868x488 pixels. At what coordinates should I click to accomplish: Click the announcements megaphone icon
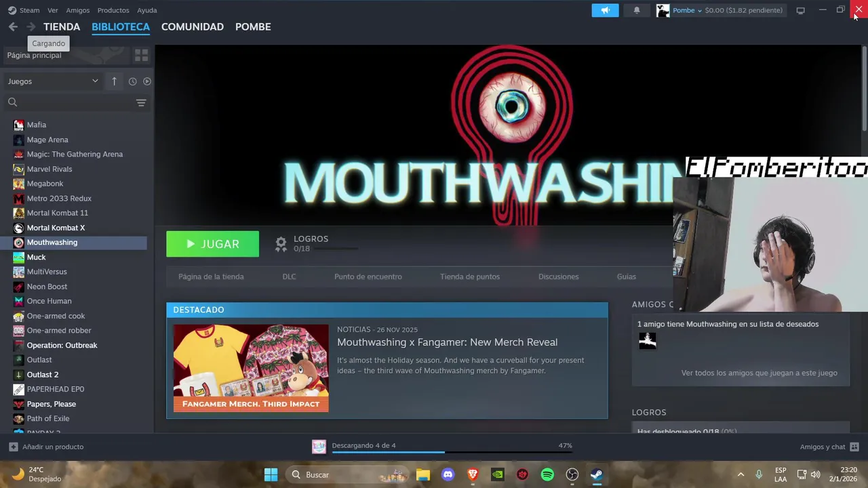[x=605, y=10]
